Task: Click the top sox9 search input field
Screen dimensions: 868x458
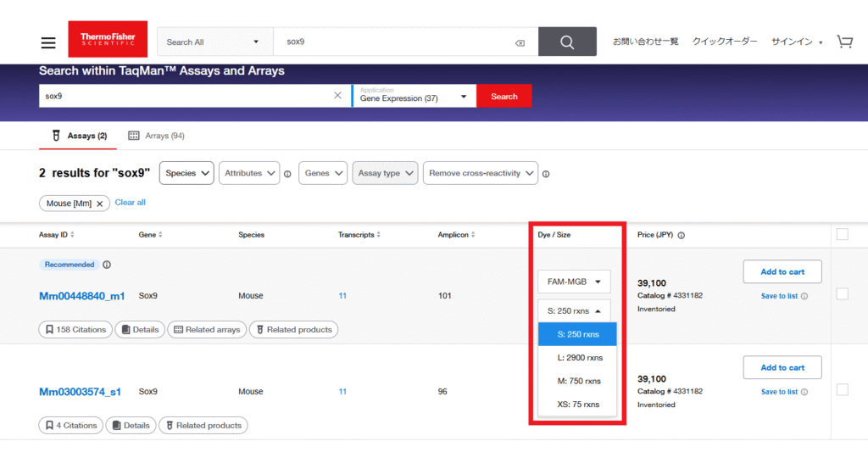Action: tap(398, 42)
